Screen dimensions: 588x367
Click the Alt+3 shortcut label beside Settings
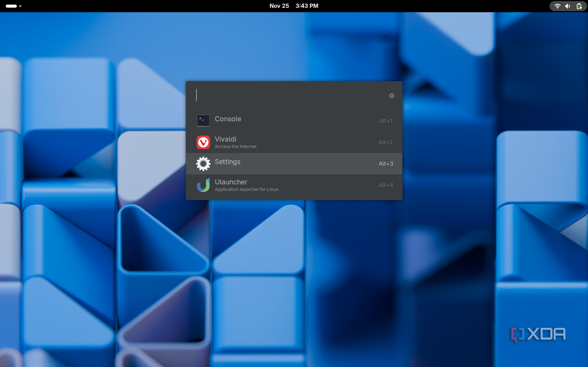click(x=386, y=164)
